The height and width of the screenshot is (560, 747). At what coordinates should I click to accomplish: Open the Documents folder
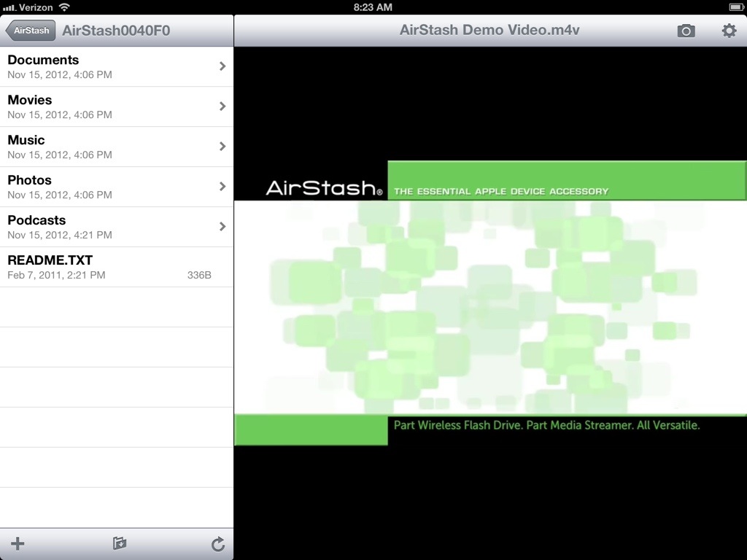tap(117, 66)
